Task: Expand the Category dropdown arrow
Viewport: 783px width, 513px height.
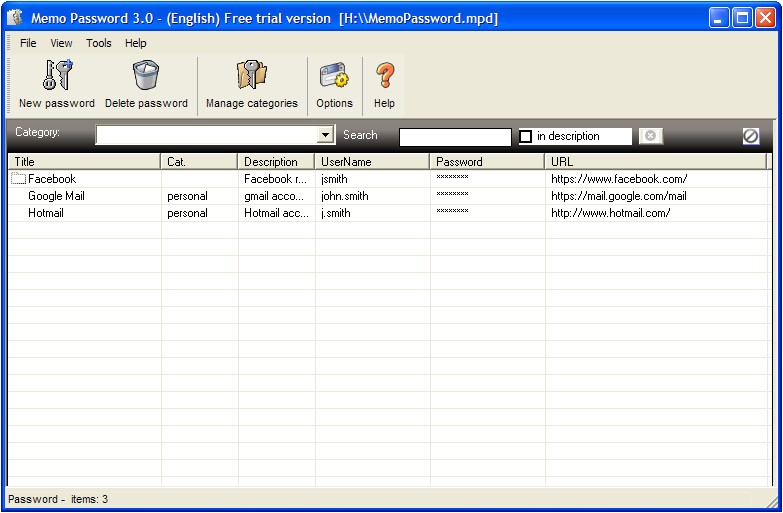Action: tap(326, 135)
